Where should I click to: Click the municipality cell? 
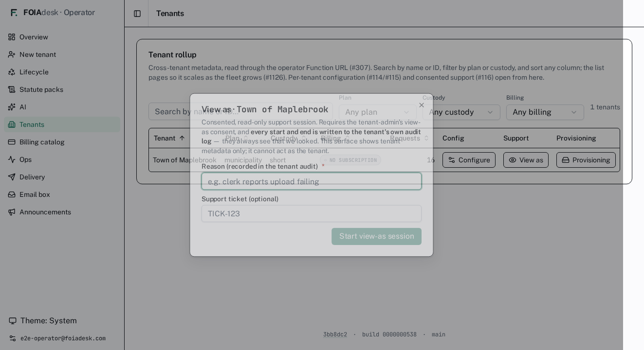pos(243,160)
